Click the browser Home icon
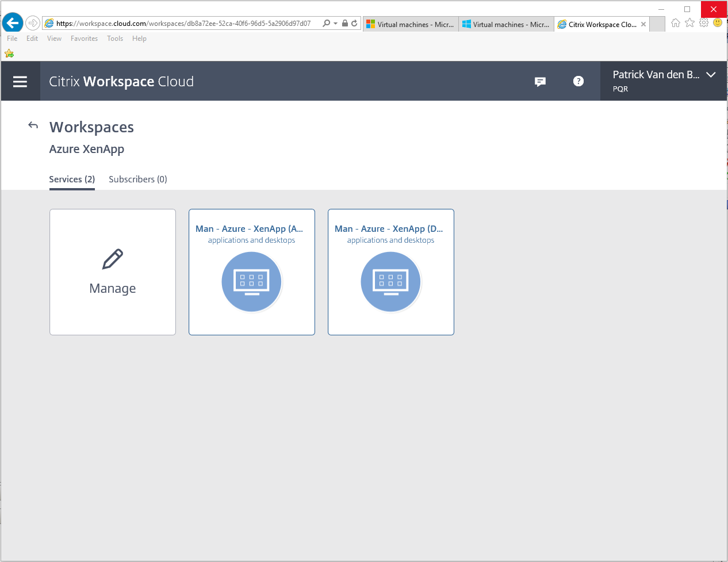This screenshot has width=728, height=562. tap(676, 23)
